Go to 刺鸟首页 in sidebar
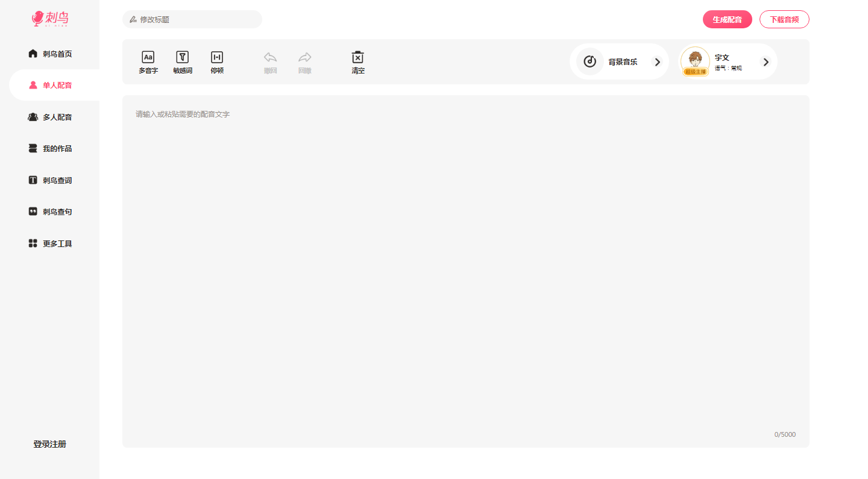 point(51,54)
